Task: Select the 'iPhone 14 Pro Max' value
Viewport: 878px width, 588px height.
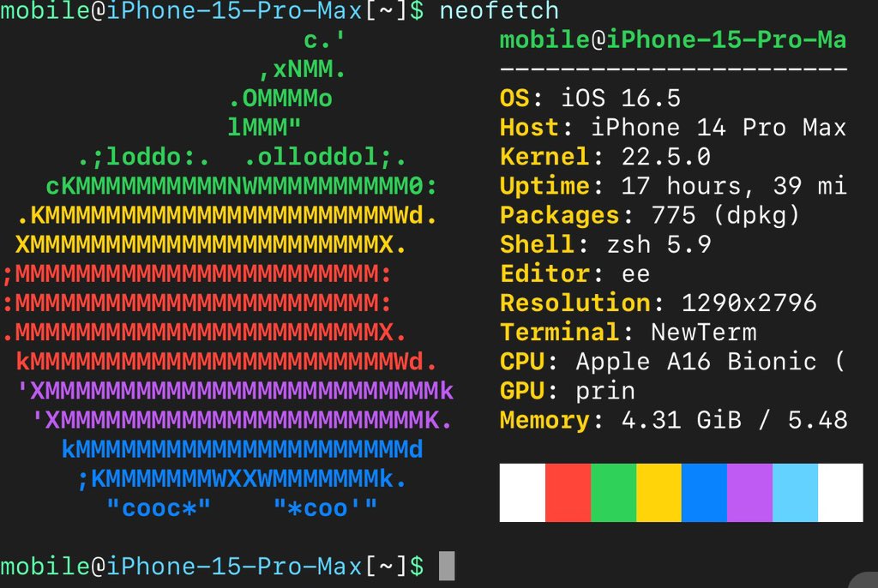Action: point(719,128)
